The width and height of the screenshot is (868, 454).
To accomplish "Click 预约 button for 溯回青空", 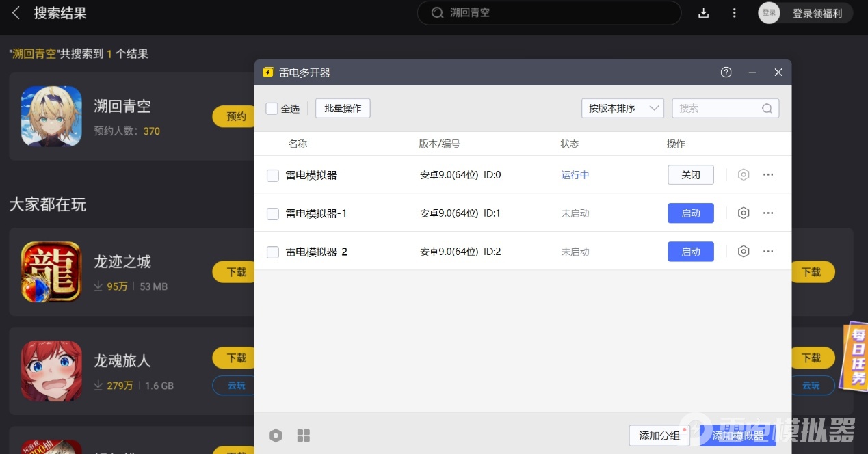I will pyautogui.click(x=235, y=116).
